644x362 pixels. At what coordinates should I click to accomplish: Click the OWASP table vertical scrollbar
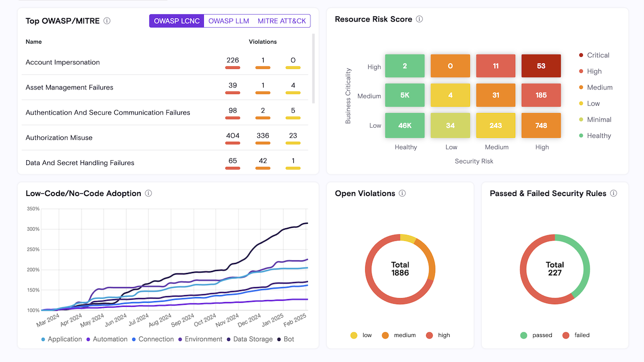pos(313,68)
